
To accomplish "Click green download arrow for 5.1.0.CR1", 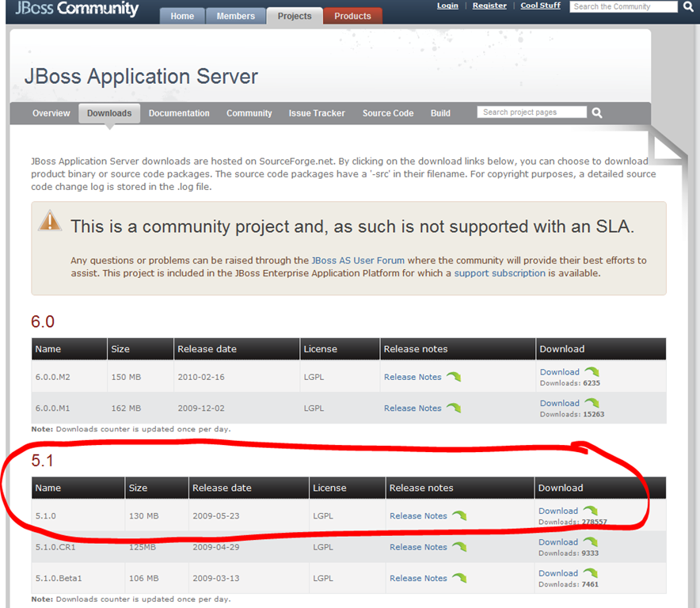I will [591, 542].
